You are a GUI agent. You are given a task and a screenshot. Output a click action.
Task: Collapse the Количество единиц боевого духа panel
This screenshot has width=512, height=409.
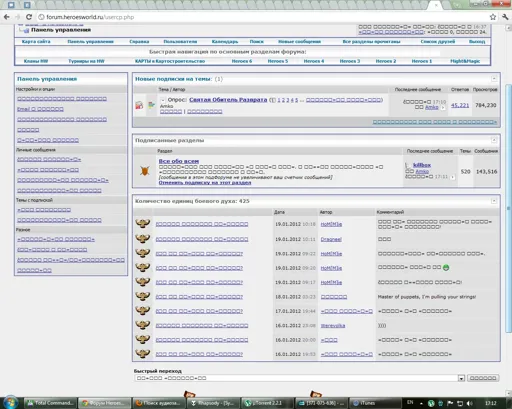[x=494, y=201]
